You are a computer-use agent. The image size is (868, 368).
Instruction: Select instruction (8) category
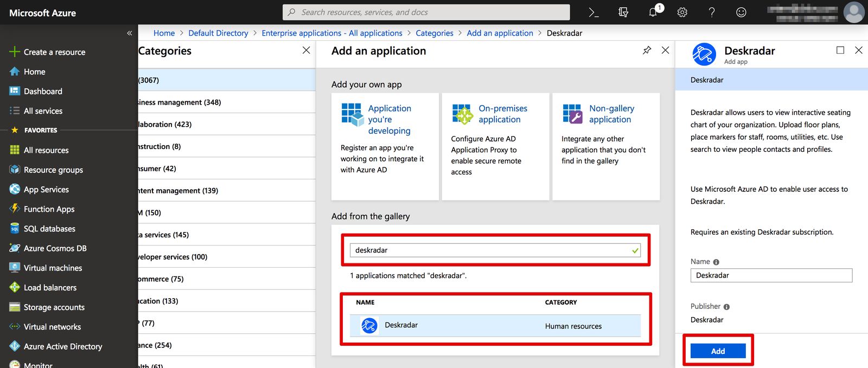coord(227,146)
